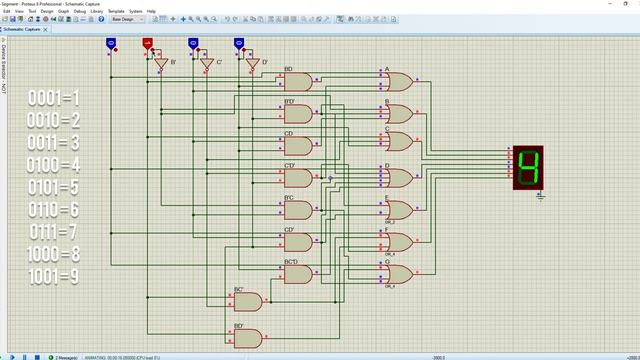Toggle the Wire Autorouter toolbar button

click(x=340, y=19)
